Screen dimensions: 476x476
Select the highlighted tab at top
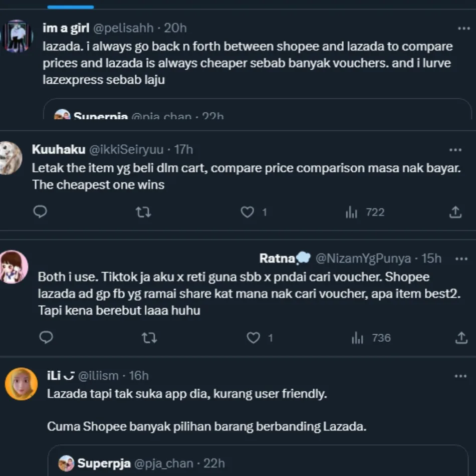point(71,6)
